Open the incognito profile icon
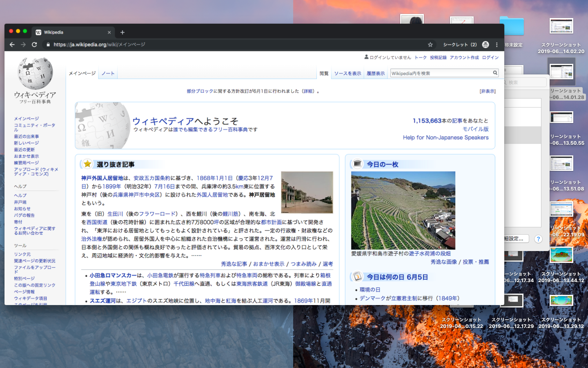 coord(485,45)
